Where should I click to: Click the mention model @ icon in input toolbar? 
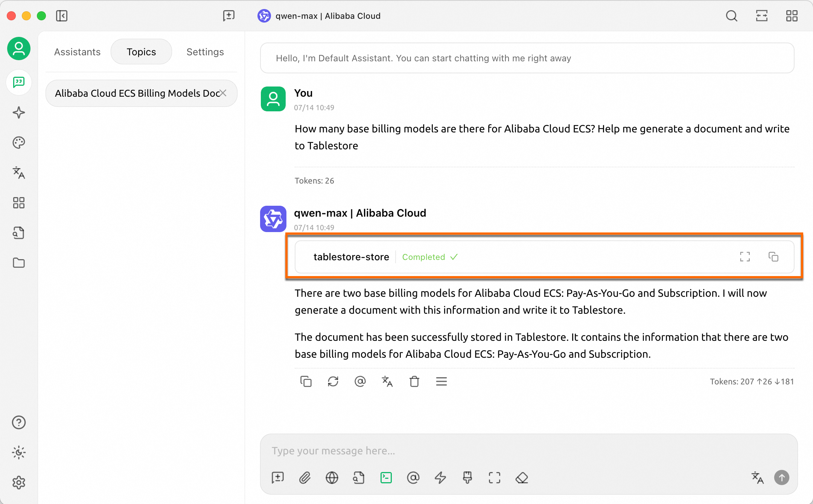pyautogui.click(x=413, y=478)
